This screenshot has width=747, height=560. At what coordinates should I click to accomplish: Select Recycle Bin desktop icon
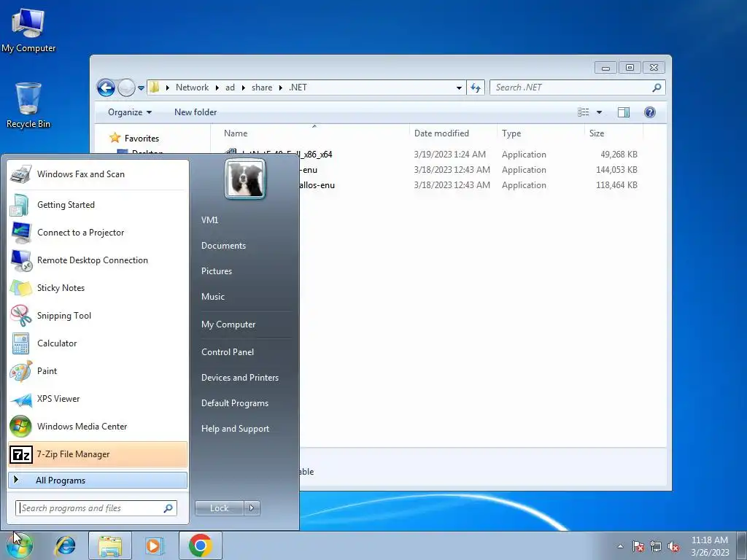28,105
